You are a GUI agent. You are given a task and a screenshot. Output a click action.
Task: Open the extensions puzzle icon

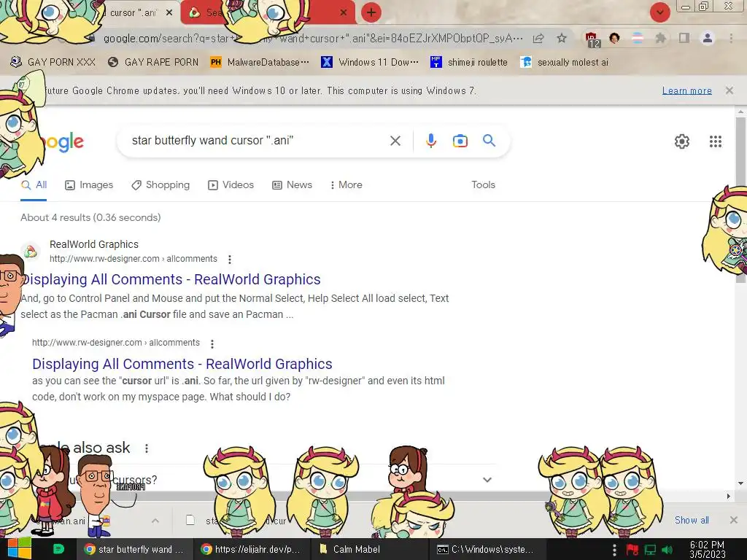coord(660,38)
